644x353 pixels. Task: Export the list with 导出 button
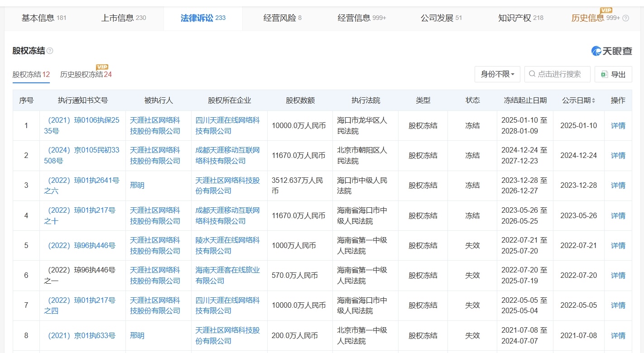614,74
